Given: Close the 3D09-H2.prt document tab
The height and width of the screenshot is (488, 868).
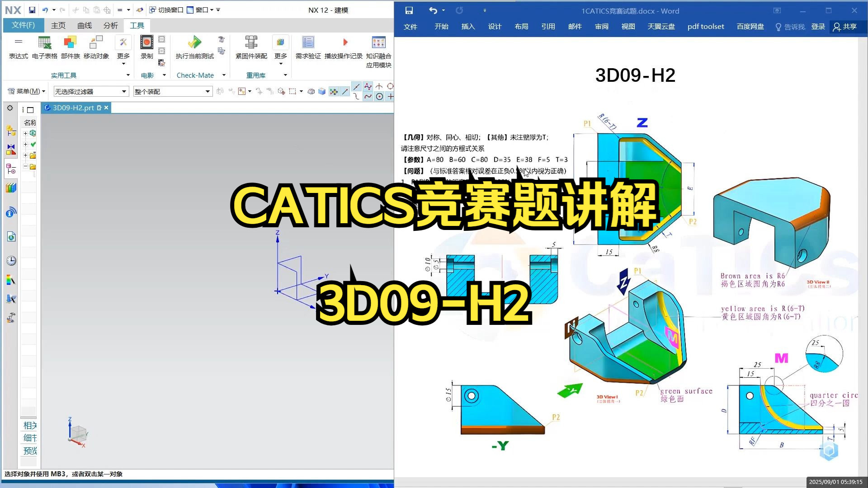Looking at the screenshot, I should pyautogui.click(x=106, y=108).
